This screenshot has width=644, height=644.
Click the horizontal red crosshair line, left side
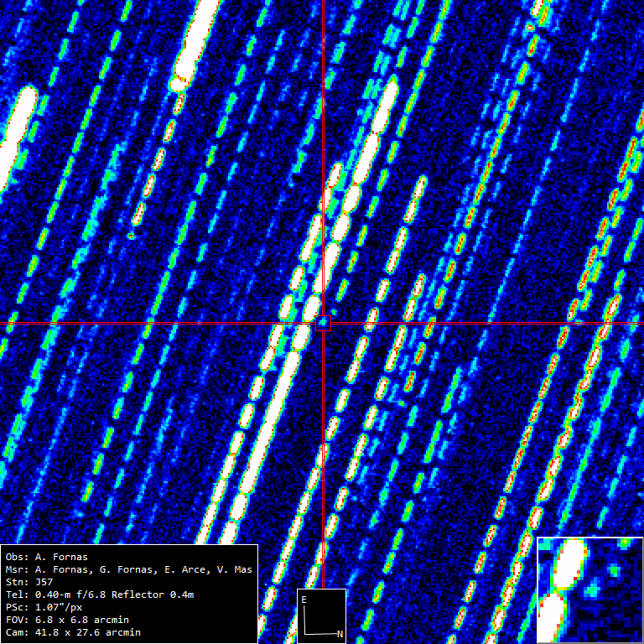[x=126, y=323]
